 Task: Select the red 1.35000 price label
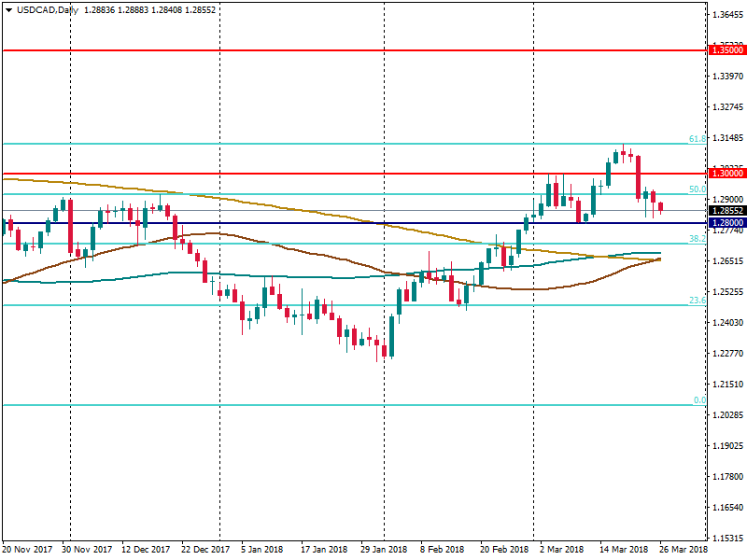(727, 49)
